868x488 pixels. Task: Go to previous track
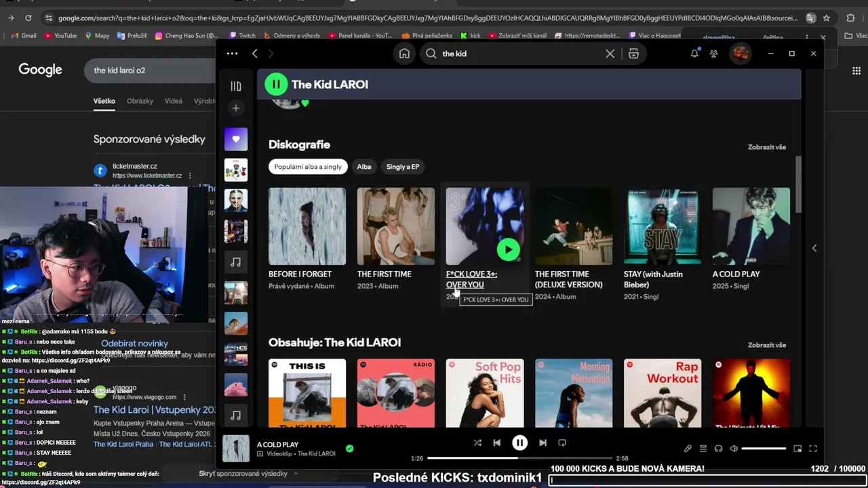click(497, 443)
